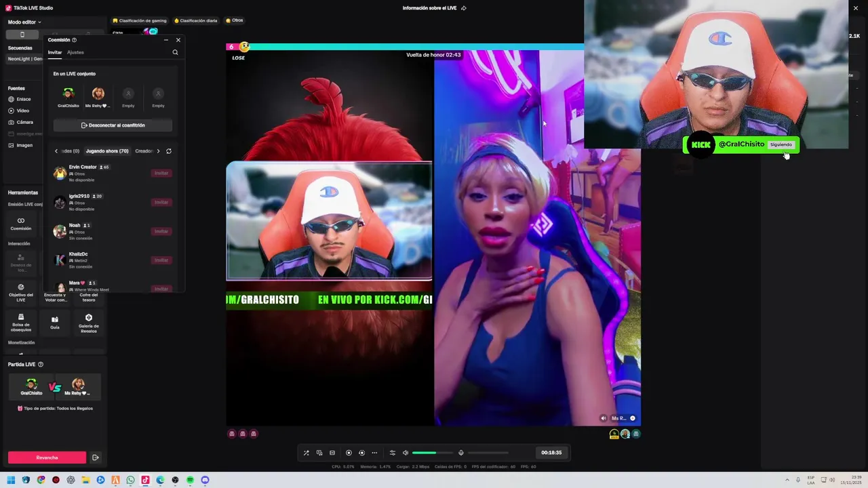Screen dimensions: 868x488
Task: Select the Vídeo source
Action: point(19,110)
